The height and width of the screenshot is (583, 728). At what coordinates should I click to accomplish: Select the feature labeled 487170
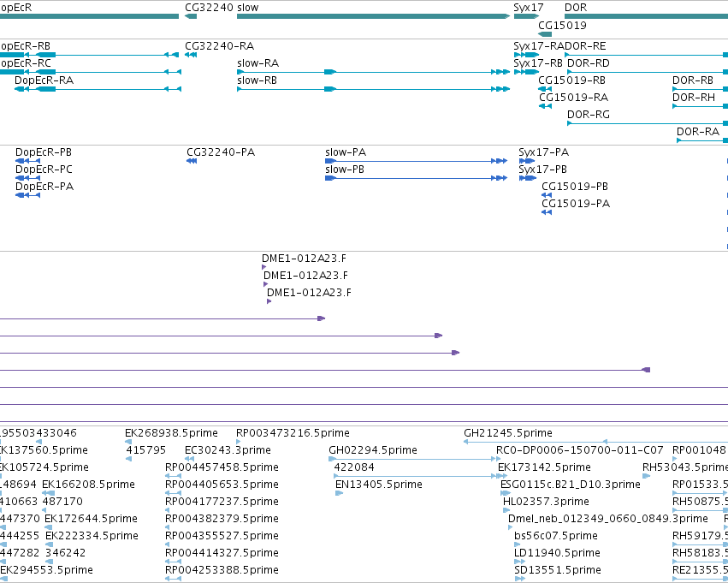click(62, 503)
